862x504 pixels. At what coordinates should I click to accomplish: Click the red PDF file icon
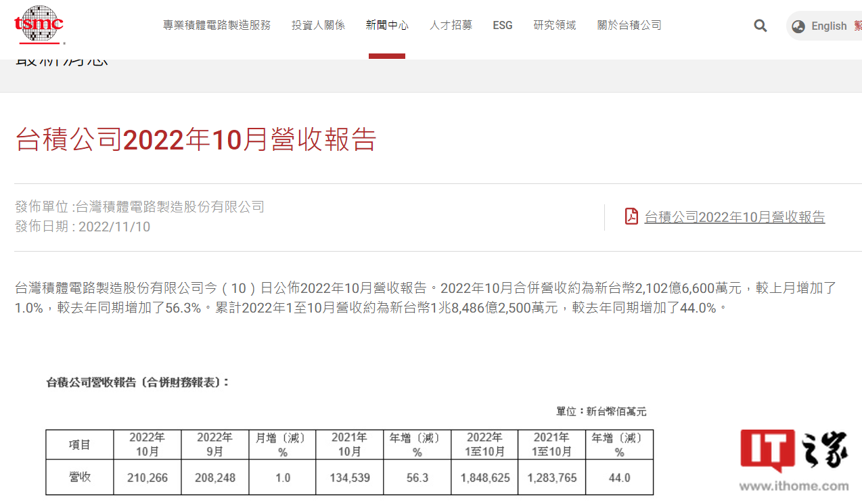point(631,216)
